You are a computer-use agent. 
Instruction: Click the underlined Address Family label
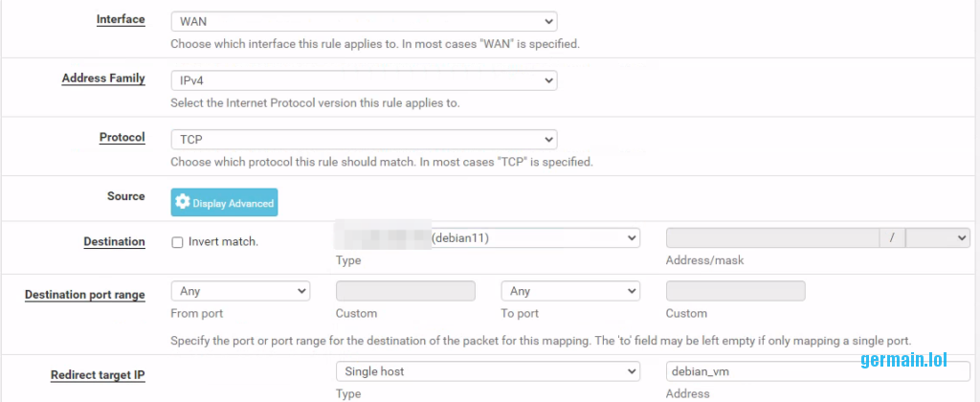coord(103,78)
